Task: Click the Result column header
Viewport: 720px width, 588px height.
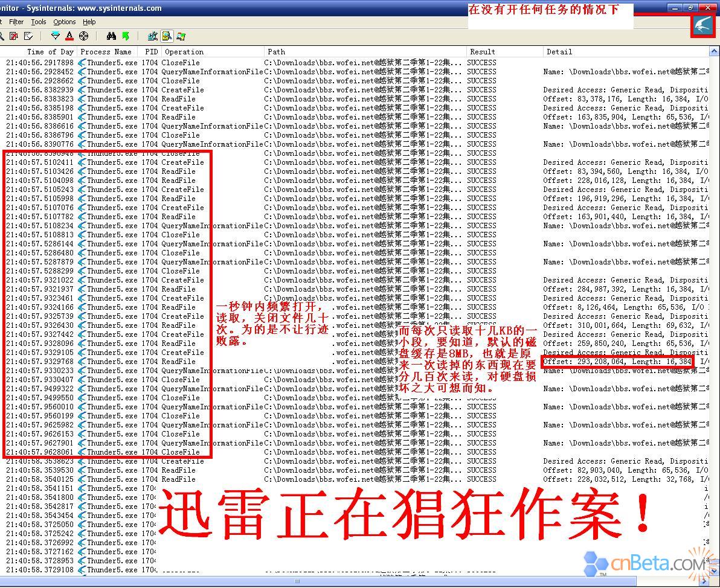Action: click(504, 52)
